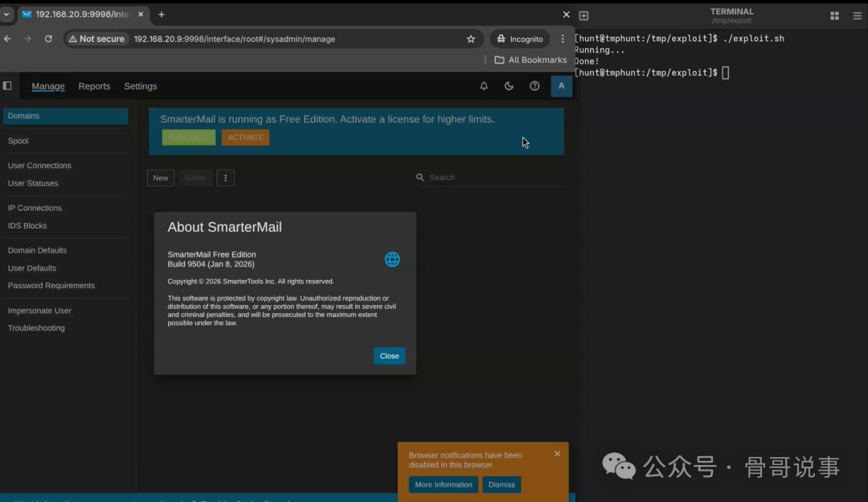Open the notifications bell icon

[484, 86]
